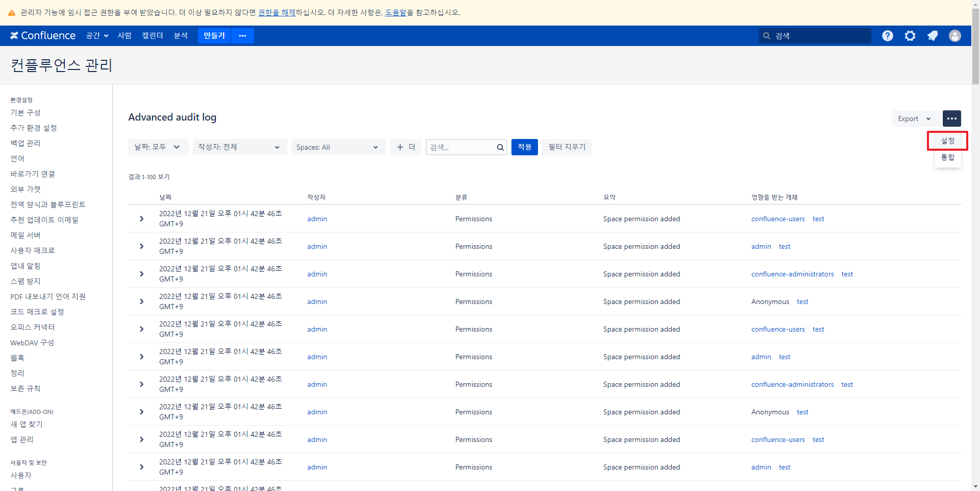This screenshot has width=980, height=491.
Task: Open 백업 관리 in the sidebar
Action: (x=26, y=143)
